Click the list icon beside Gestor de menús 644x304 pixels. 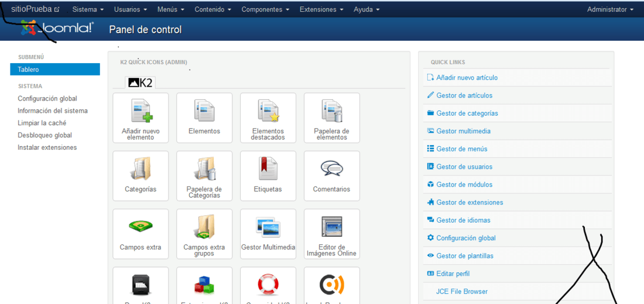(430, 149)
